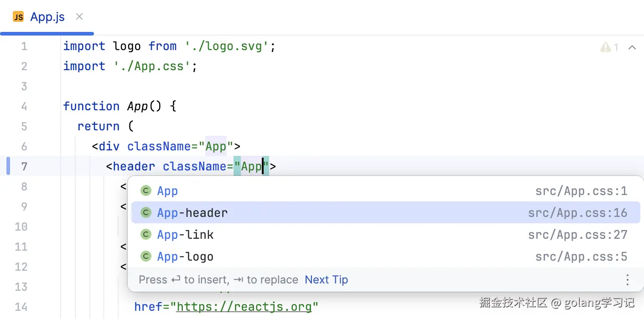
Task: Close the App.js tab
Action: (79, 16)
